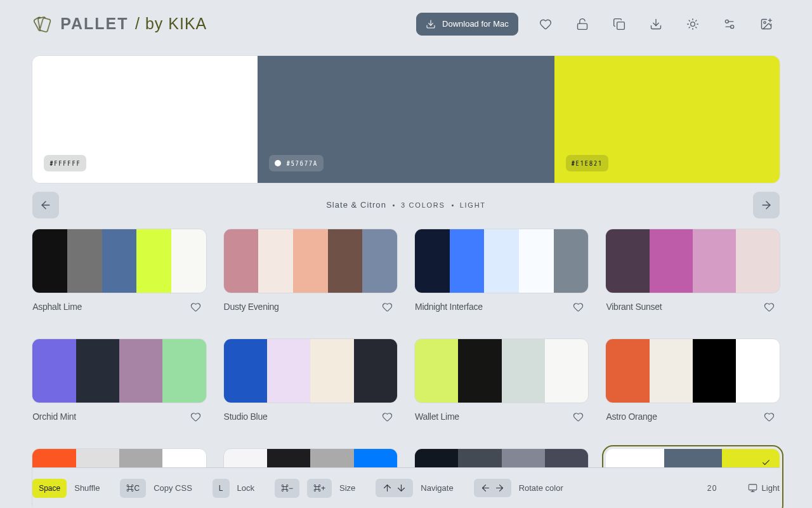The height and width of the screenshot is (508, 812).
Task: Open the Wallet Lime palette card
Action: coord(501,371)
